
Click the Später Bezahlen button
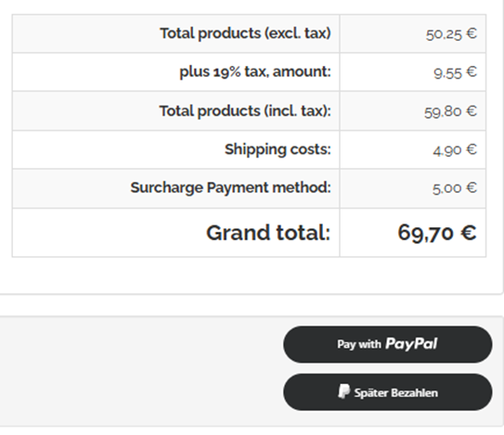click(x=388, y=392)
